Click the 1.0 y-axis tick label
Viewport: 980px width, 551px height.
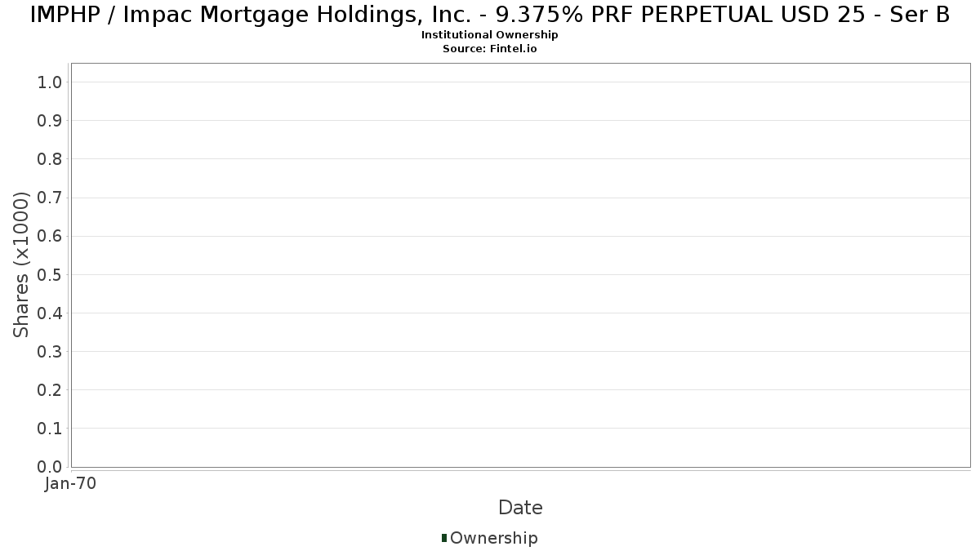tap(50, 82)
